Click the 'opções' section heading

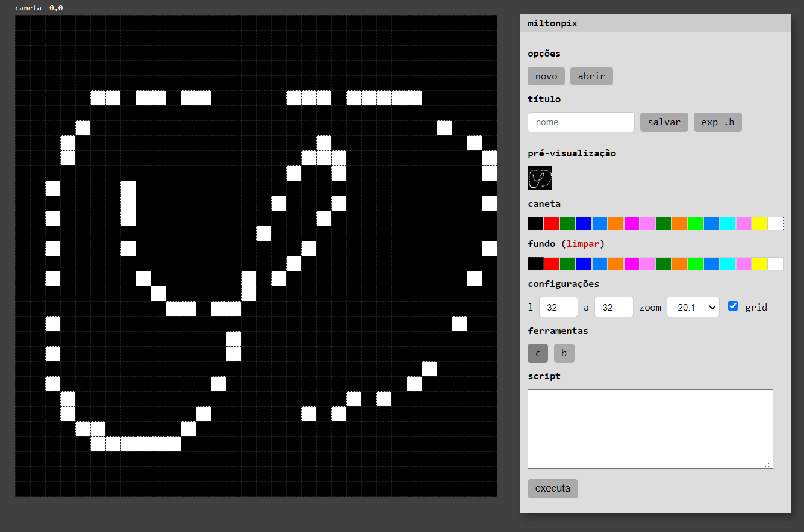(544, 54)
